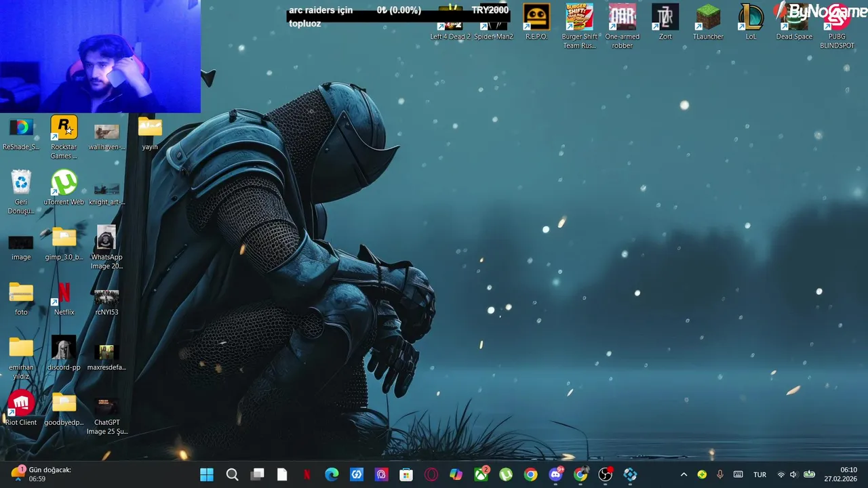Screen dimensions: 868x488
Task: Open Copilot from the taskbar
Action: (x=456, y=474)
